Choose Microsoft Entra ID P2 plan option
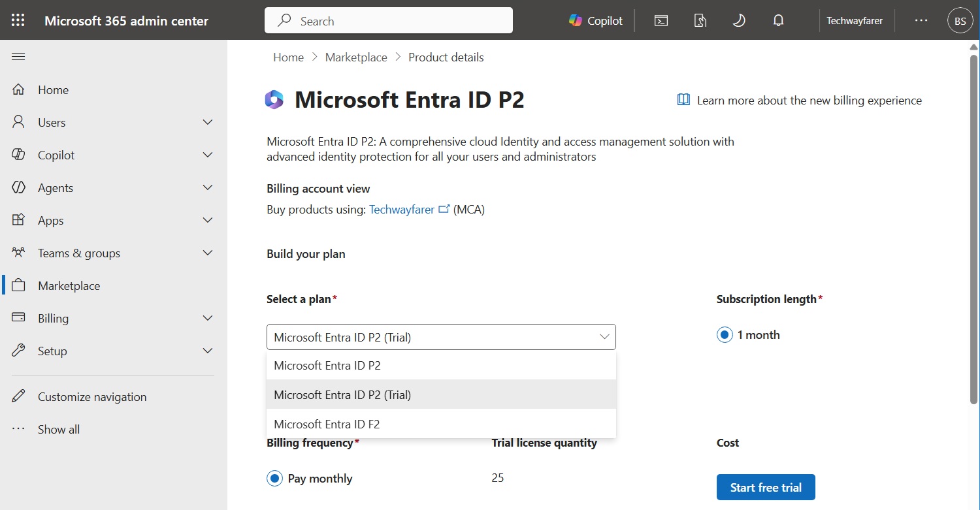The width and height of the screenshot is (980, 510). coord(441,366)
